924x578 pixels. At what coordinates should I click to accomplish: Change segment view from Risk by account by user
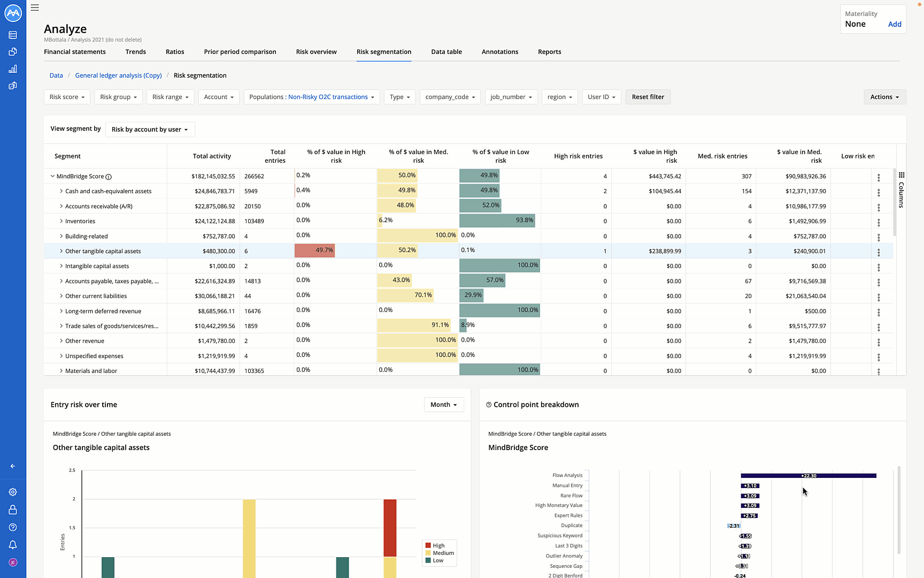[x=150, y=130]
